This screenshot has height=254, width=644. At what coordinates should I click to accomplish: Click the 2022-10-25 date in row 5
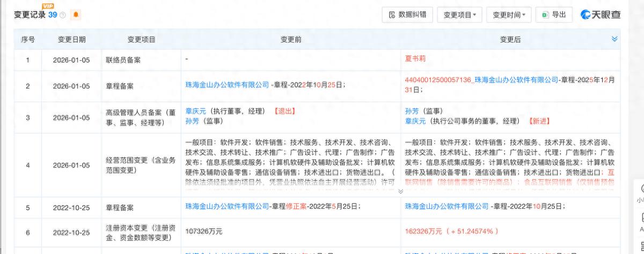72,207
